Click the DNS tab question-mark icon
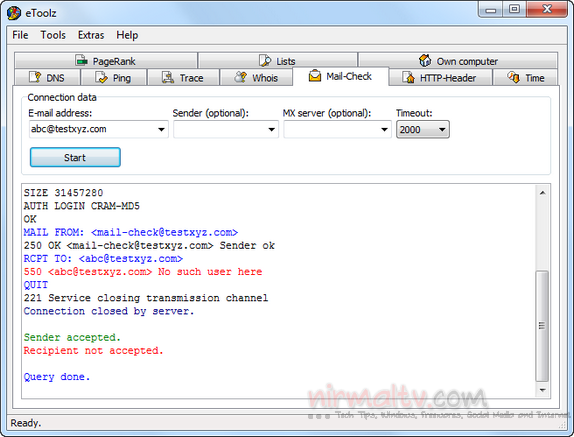Image resolution: width=574 pixels, height=437 pixels. point(35,77)
